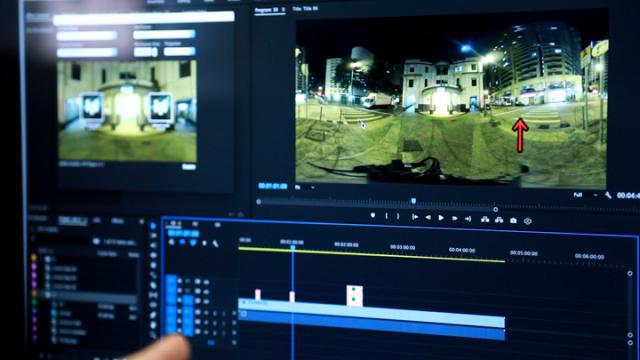Viewport: 640px width, 360px height.
Task: Click the Lift button in the program monitor
Action: [x=484, y=220]
